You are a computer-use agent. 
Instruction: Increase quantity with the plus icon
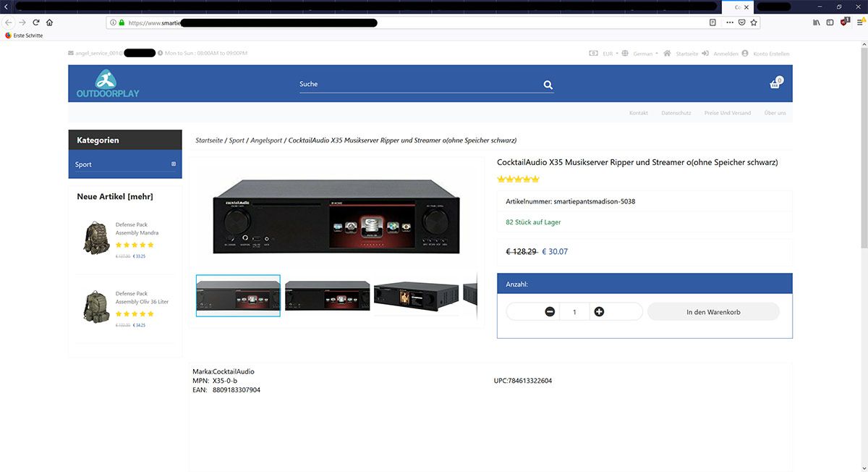click(x=599, y=312)
